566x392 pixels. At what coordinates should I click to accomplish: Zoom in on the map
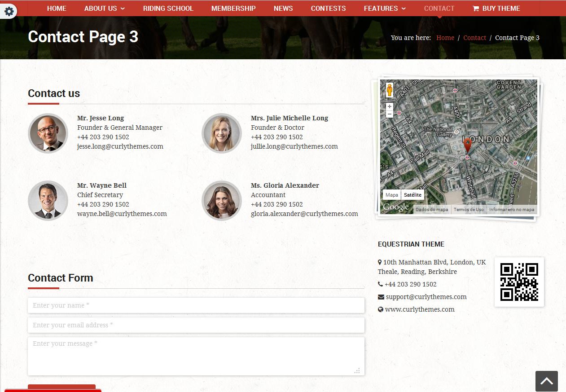[x=390, y=107]
